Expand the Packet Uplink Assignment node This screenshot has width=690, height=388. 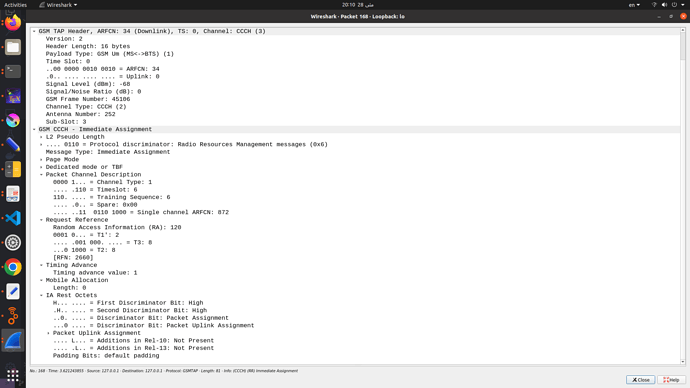pos(48,333)
